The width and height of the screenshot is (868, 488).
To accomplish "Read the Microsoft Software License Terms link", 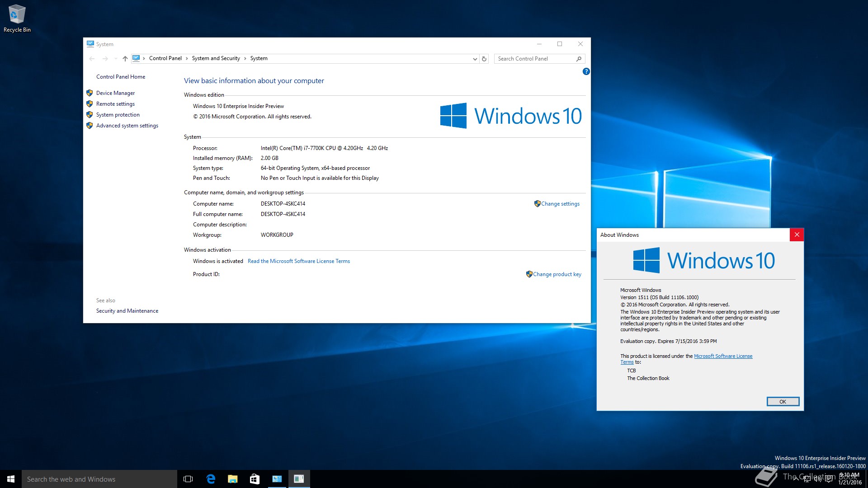I will (299, 261).
